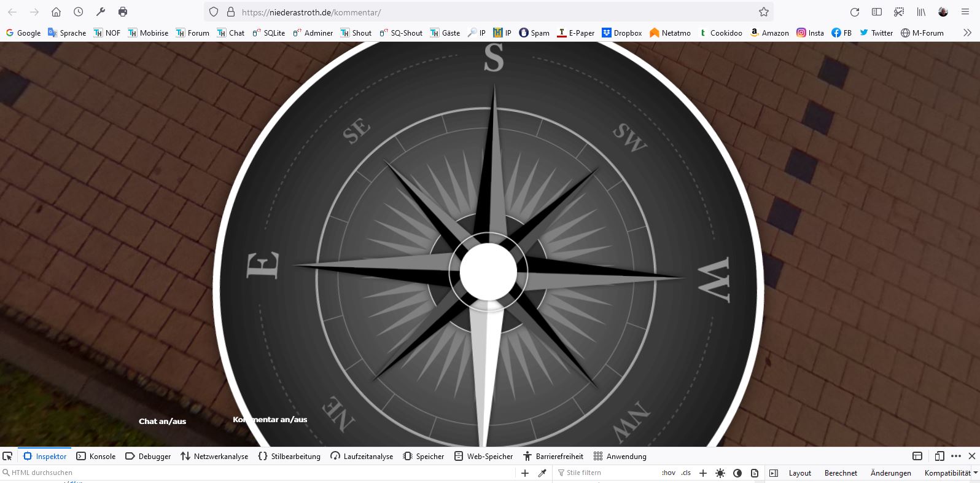Toggle .cls class panel
This screenshot has width=980, height=483.
pos(686,473)
